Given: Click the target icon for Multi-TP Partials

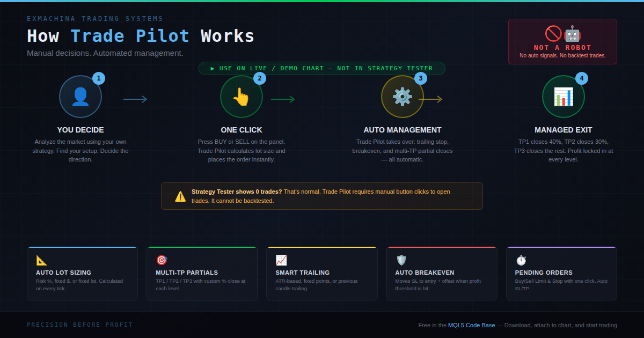Looking at the screenshot, I should click(x=162, y=260).
